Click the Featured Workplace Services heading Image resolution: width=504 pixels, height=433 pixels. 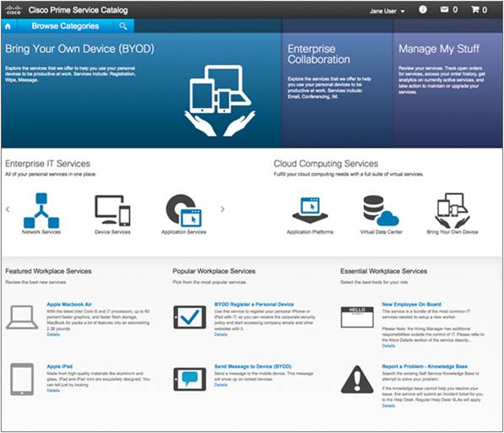click(x=48, y=271)
